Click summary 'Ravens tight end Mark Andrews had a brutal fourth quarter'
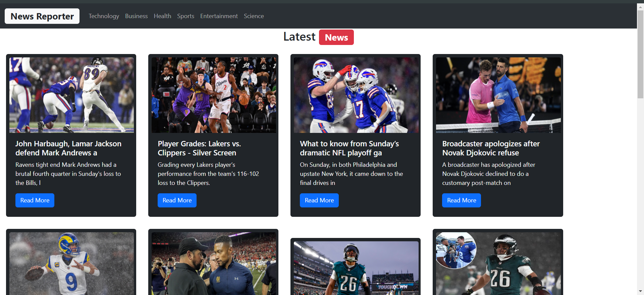644x295 pixels. pos(68,174)
